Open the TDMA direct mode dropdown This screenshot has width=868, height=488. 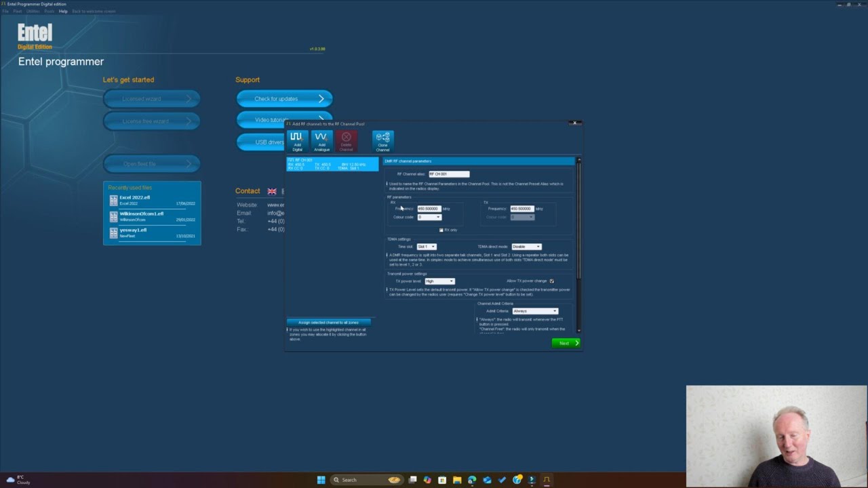[526, 247]
